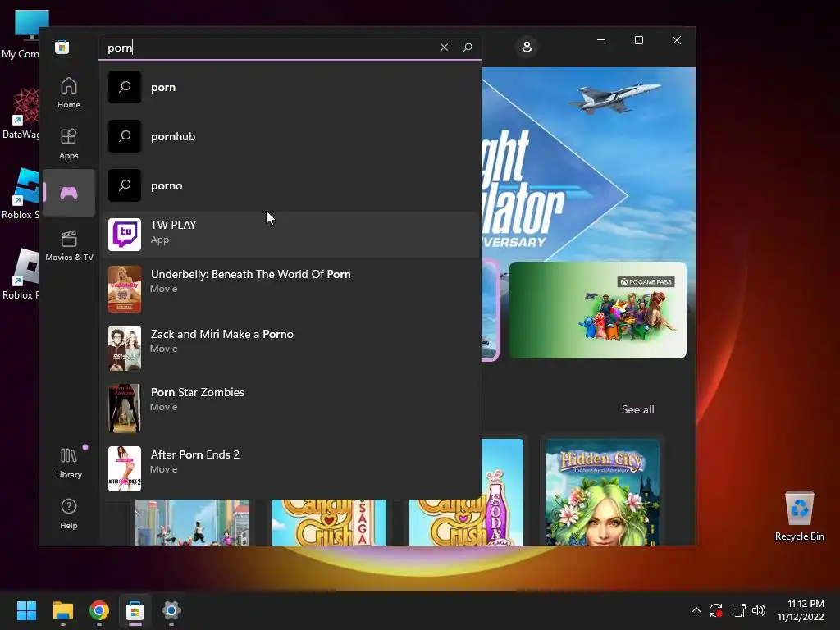
Task: Open the Candy Crush Saga tile
Action: coord(329,523)
